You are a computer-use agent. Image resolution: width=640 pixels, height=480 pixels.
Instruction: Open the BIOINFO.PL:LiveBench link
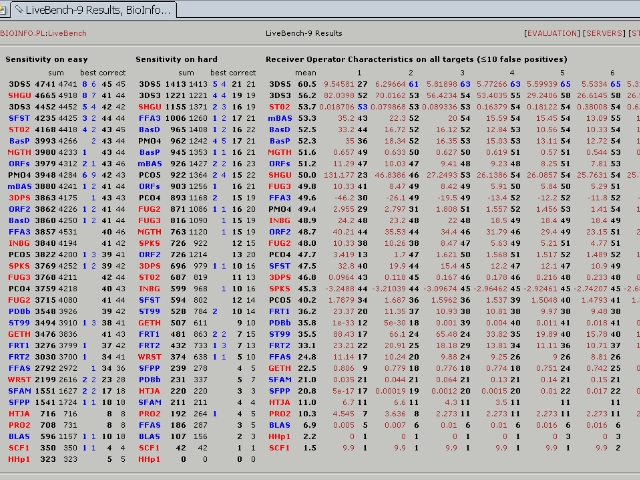[41, 33]
